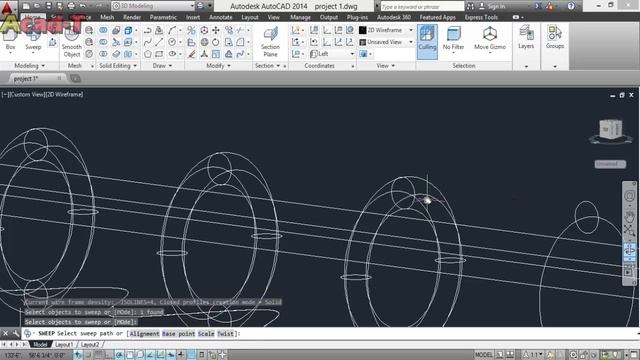
Task: Click the Open file icon in quick access toolbar
Action: click(37, 6)
